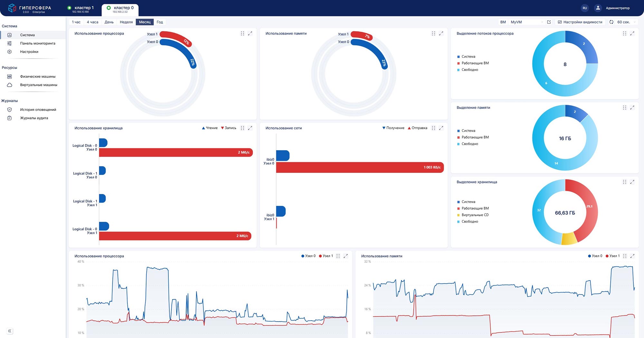Click the refresh interval icon
This screenshot has height=338, width=644.
[x=611, y=22]
